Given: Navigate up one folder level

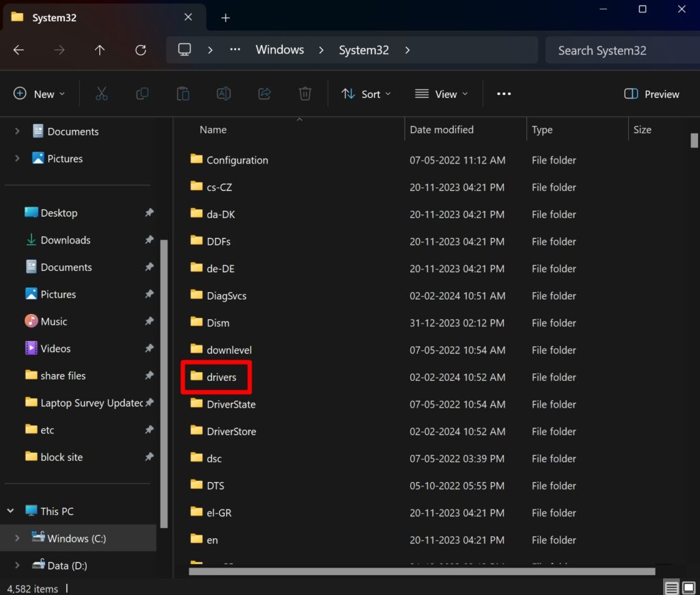Looking at the screenshot, I should click(99, 49).
